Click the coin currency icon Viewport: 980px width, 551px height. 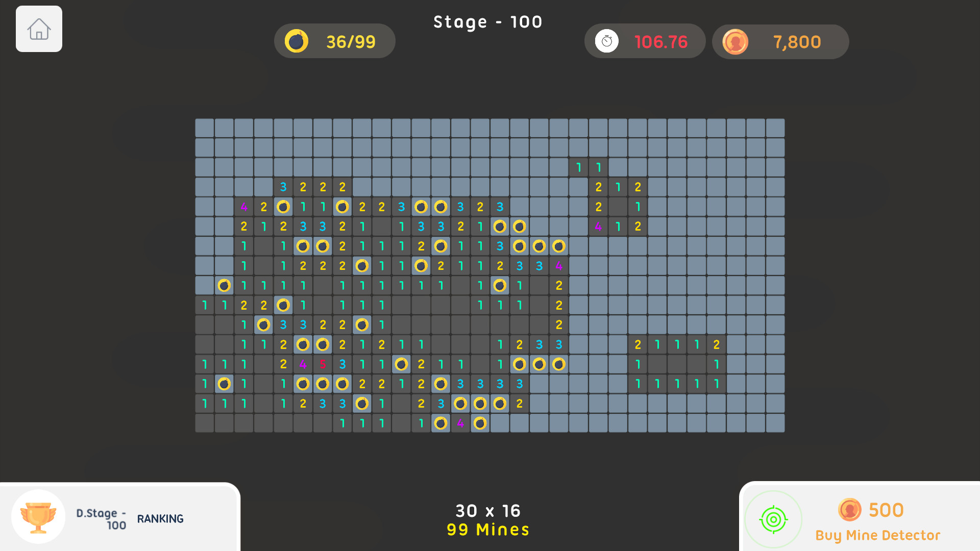tap(736, 42)
